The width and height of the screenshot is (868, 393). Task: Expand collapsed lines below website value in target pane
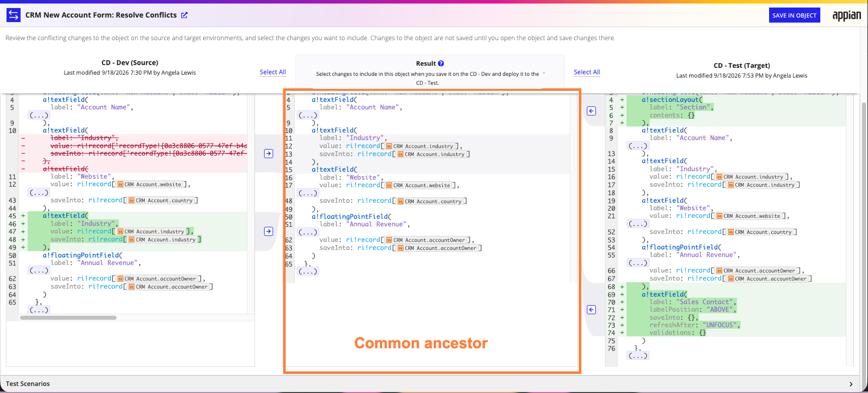[x=638, y=224]
